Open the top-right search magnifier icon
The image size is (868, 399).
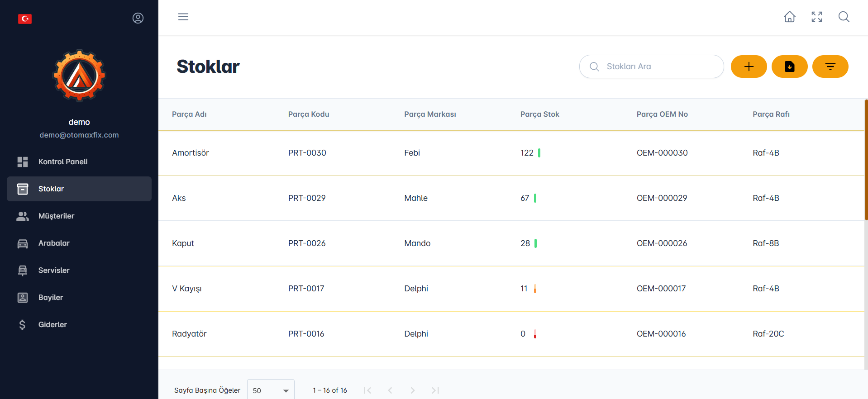pyautogui.click(x=844, y=17)
